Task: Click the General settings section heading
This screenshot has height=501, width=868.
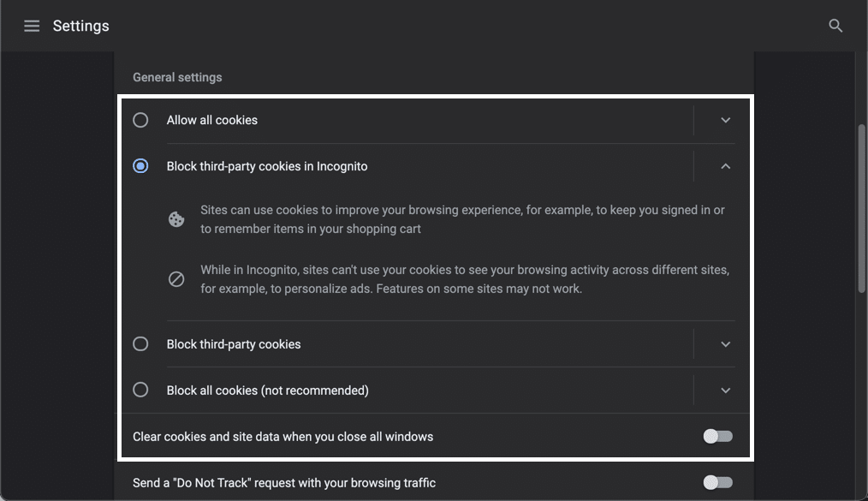Action: tap(177, 77)
